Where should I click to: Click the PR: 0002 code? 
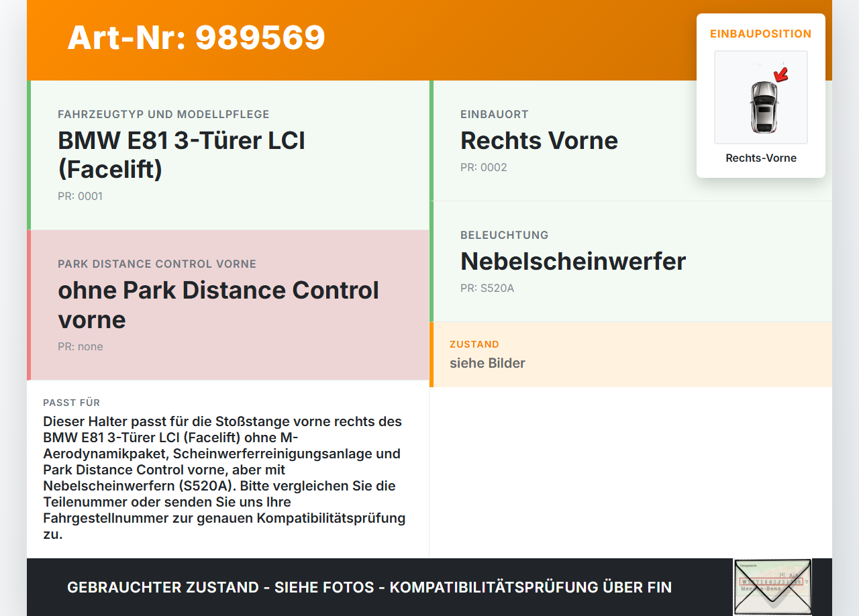(x=484, y=168)
